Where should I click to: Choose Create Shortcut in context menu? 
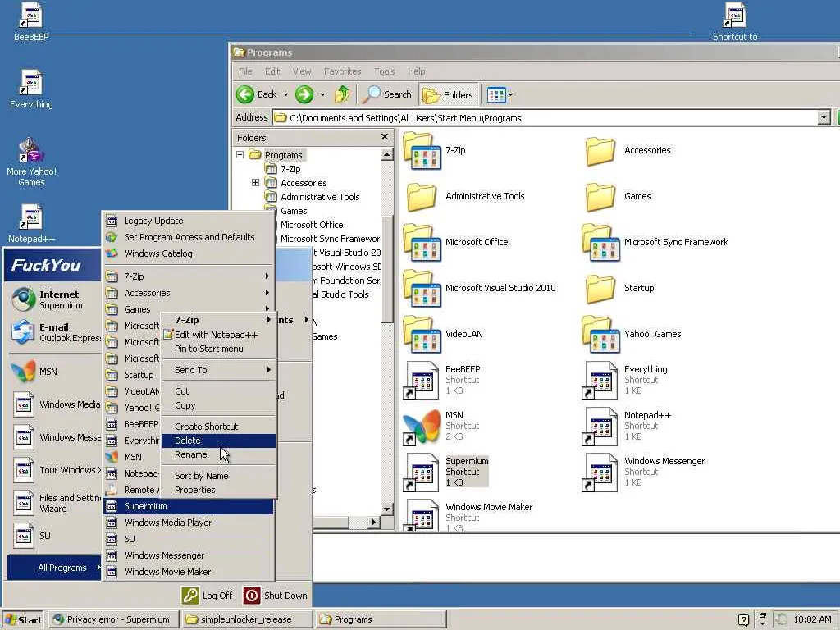pos(218,427)
